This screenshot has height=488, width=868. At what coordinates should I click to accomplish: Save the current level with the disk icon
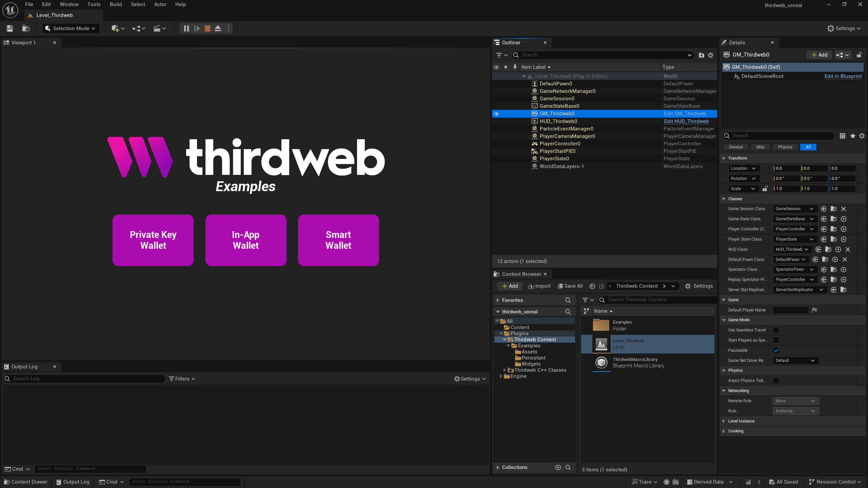point(9,28)
